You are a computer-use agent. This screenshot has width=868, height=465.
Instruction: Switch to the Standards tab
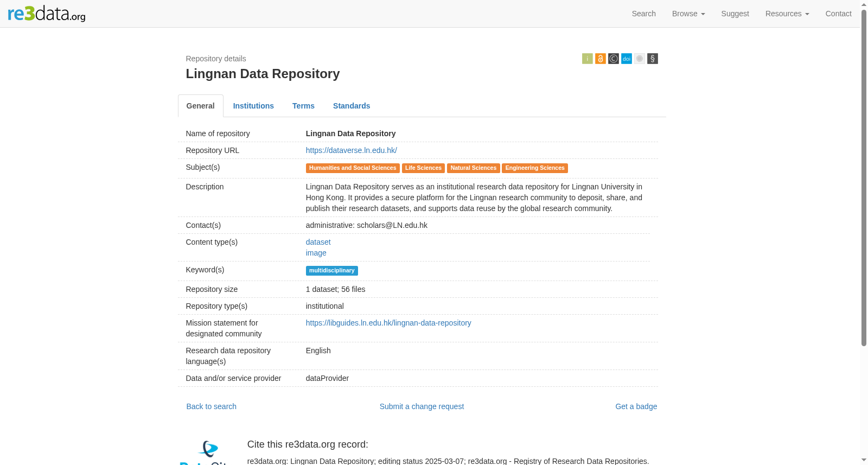(x=352, y=106)
